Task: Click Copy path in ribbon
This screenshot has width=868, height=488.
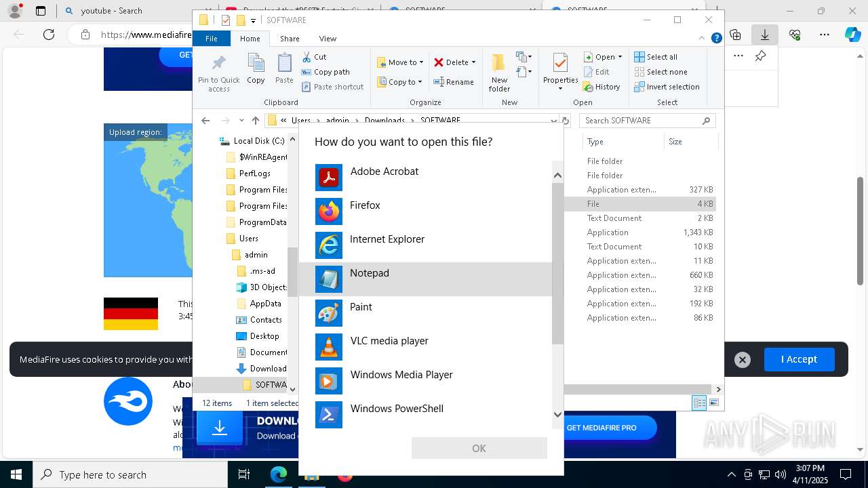Action: 325,72
